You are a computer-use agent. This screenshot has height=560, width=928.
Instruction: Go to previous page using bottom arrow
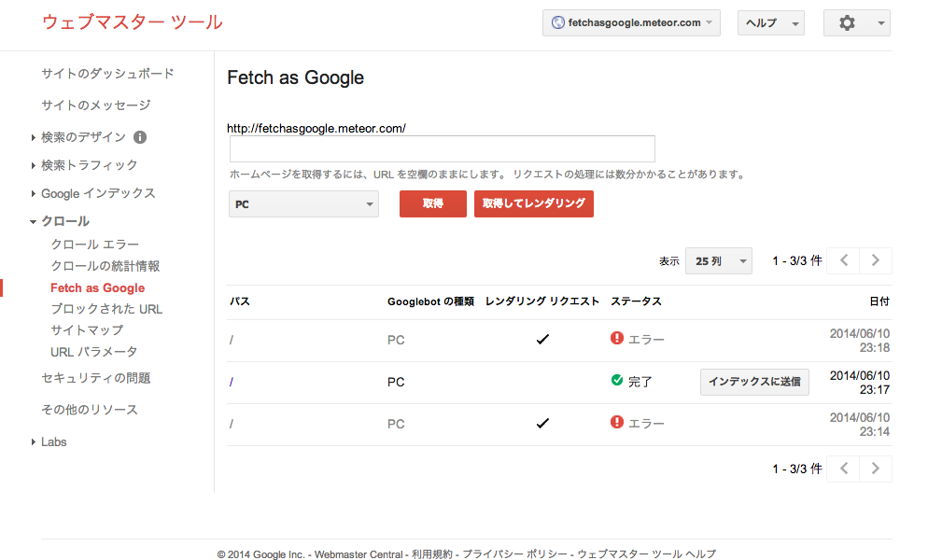coord(843,469)
